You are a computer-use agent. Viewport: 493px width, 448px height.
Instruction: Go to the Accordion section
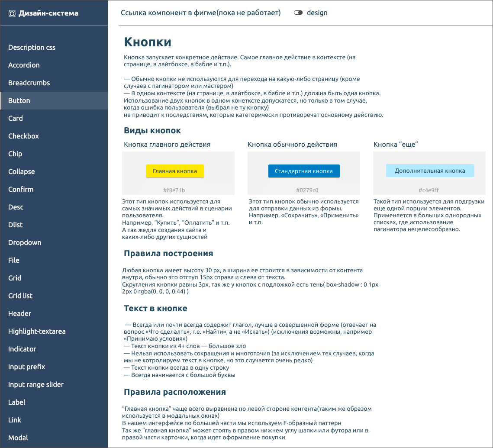(54, 65)
